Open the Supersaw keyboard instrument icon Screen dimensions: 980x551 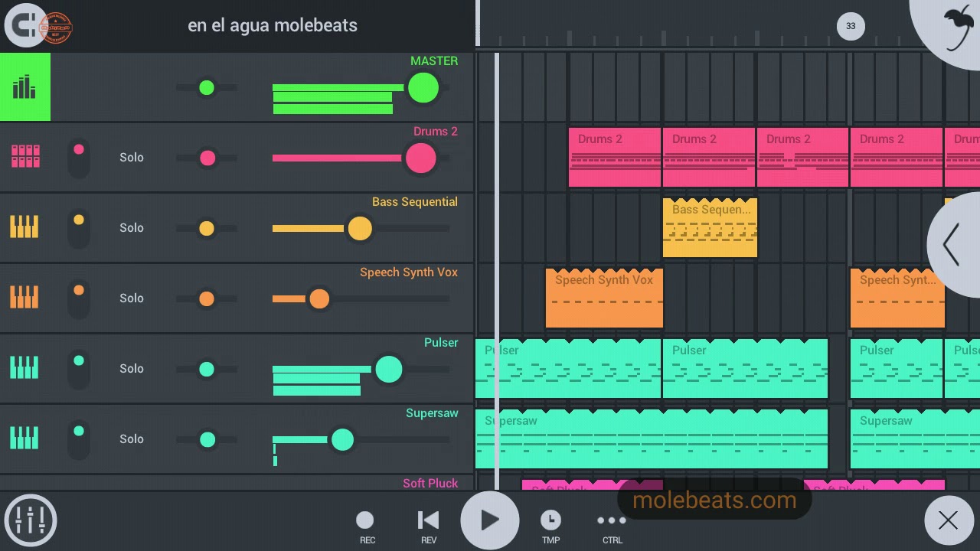[24, 439]
